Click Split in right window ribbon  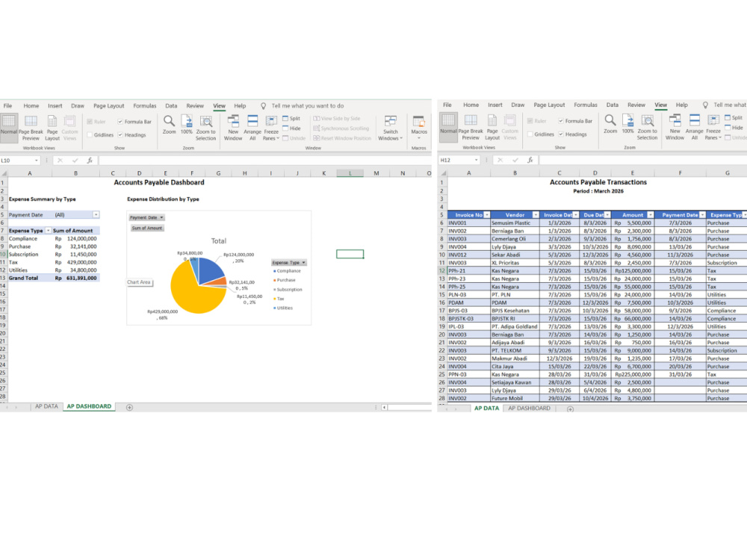click(x=734, y=117)
